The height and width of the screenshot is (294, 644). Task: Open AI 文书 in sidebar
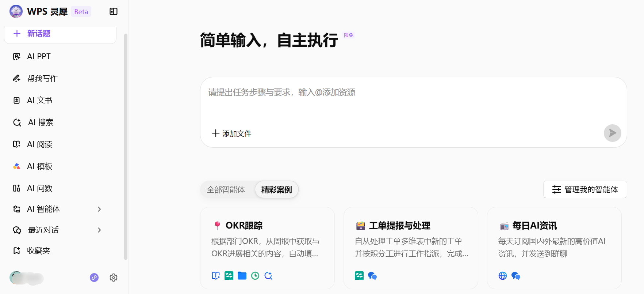pyautogui.click(x=39, y=101)
